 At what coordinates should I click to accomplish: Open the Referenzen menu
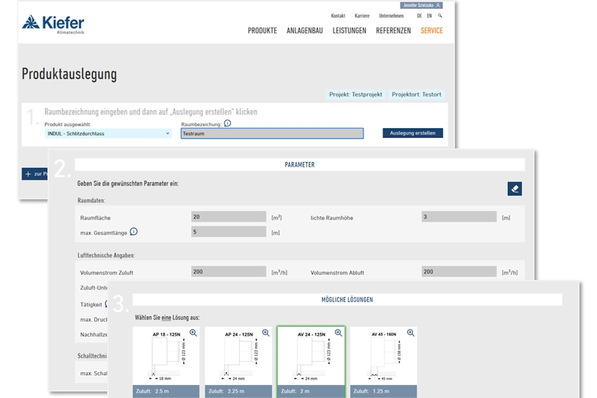pyautogui.click(x=393, y=30)
